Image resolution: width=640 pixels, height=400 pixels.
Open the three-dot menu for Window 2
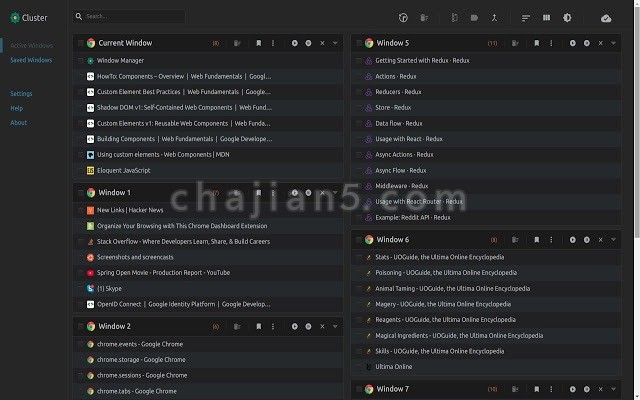[x=273, y=326]
